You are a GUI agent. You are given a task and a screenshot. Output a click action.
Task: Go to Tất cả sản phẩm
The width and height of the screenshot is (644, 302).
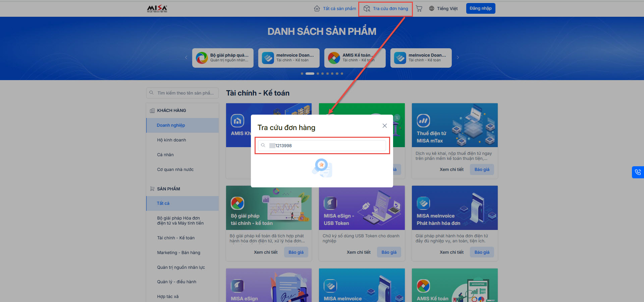coord(335,8)
